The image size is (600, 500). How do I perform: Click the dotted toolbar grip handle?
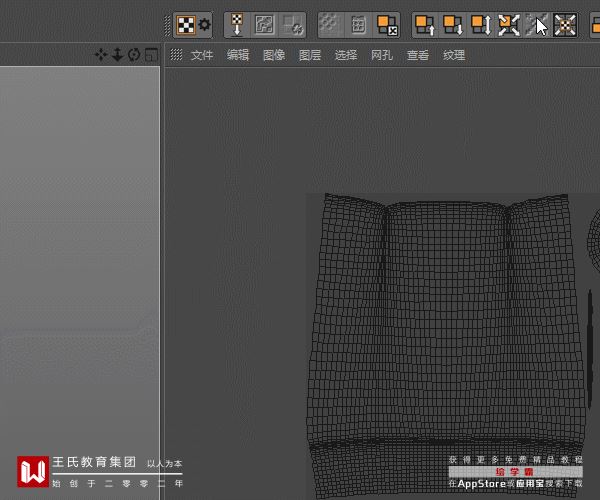tap(167, 26)
